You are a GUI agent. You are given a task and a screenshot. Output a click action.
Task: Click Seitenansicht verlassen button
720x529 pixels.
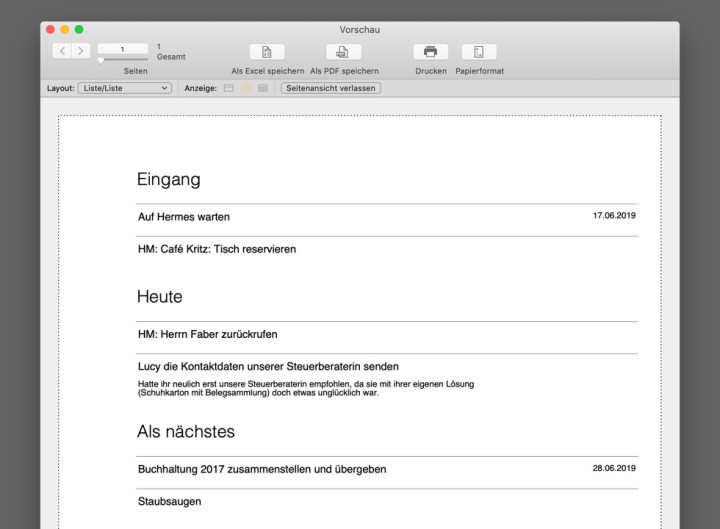330,88
